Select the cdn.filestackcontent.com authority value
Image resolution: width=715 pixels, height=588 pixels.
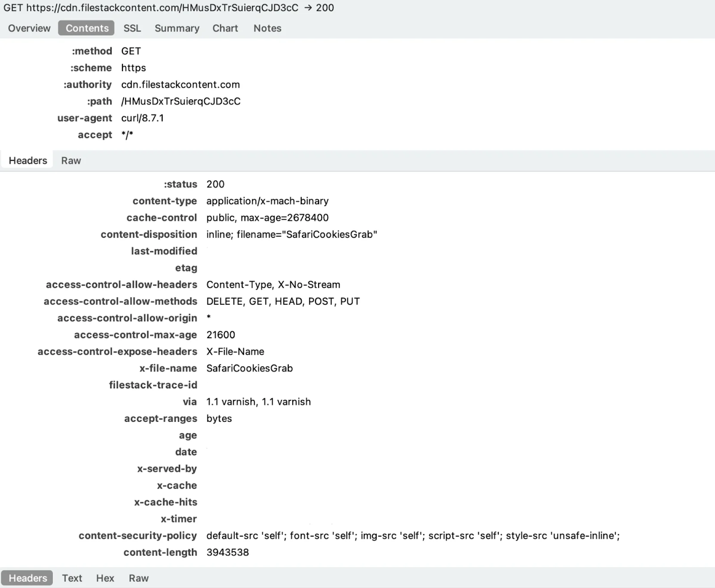click(181, 84)
